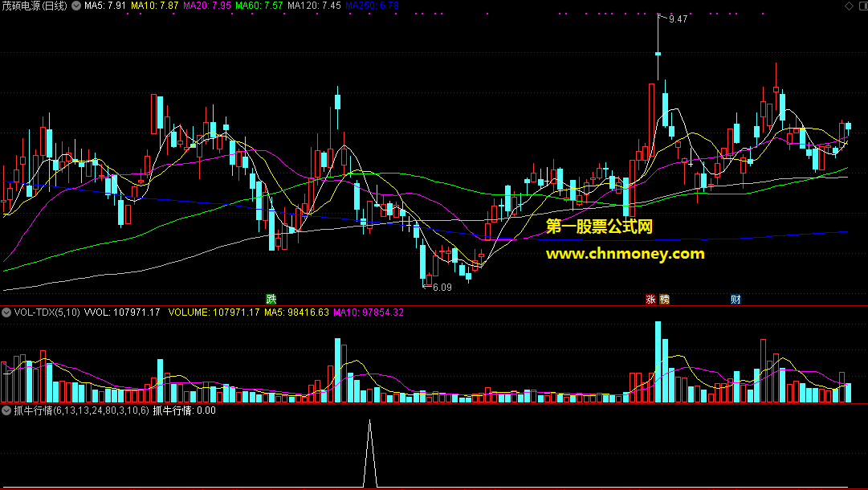Click the panel layout icon at top-right edge
868x490 pixels.
pyautogui.click(x=862, y=6)
